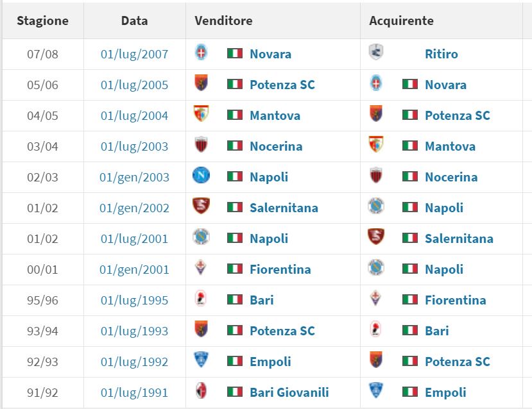Screen dimensions: 532x409
Task: Click the Venditore column header
Action: (x=223, y=21)
